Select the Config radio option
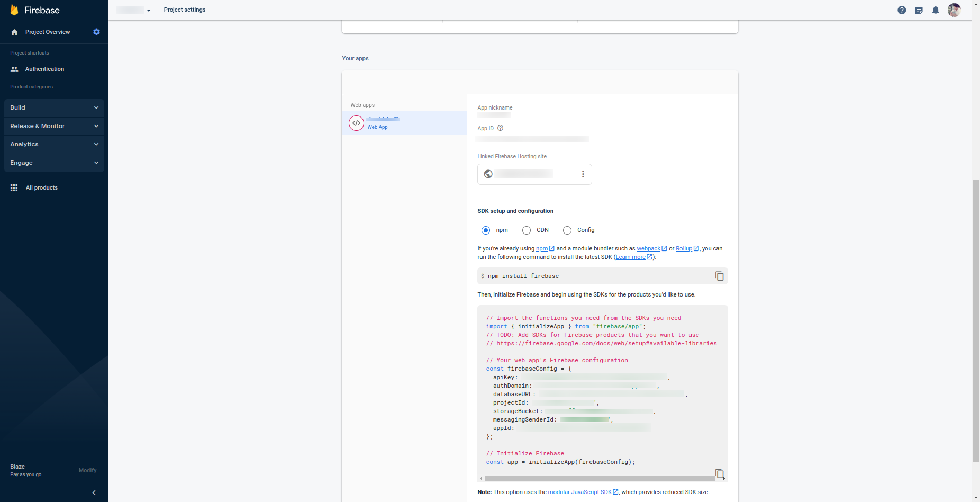980x502 pixels. 567,230
